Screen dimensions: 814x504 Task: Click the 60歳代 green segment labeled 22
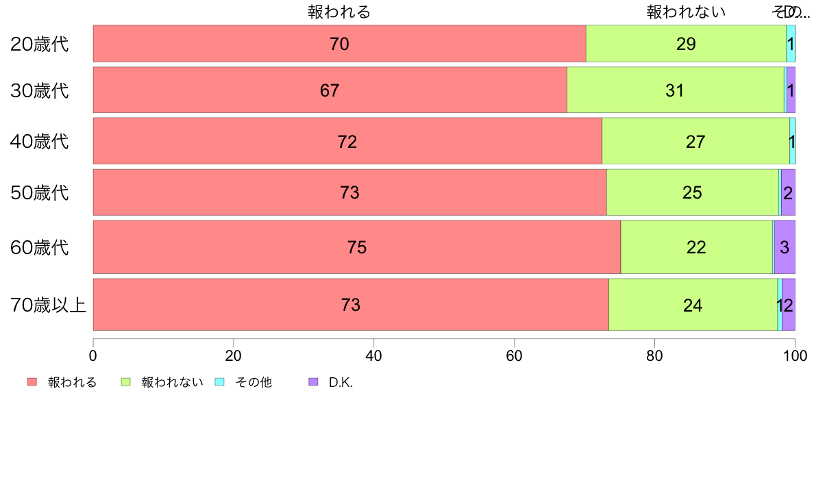click(696, 247)
